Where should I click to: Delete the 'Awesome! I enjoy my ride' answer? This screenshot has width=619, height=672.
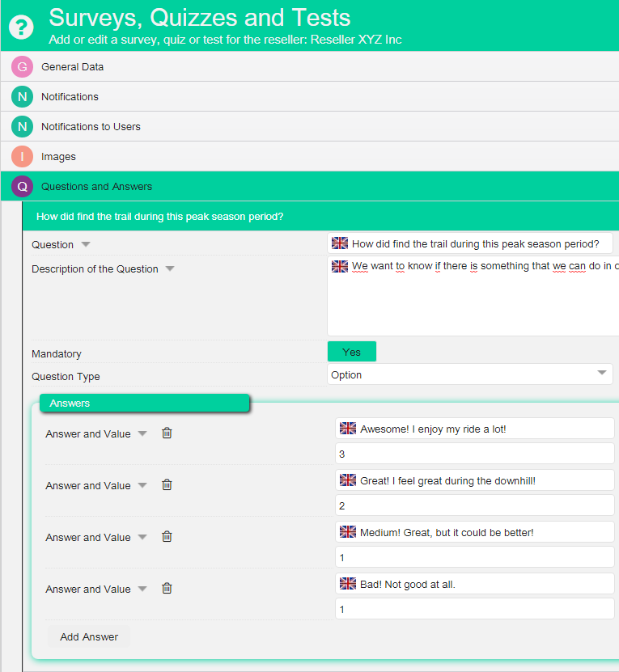tap(167, 433)
